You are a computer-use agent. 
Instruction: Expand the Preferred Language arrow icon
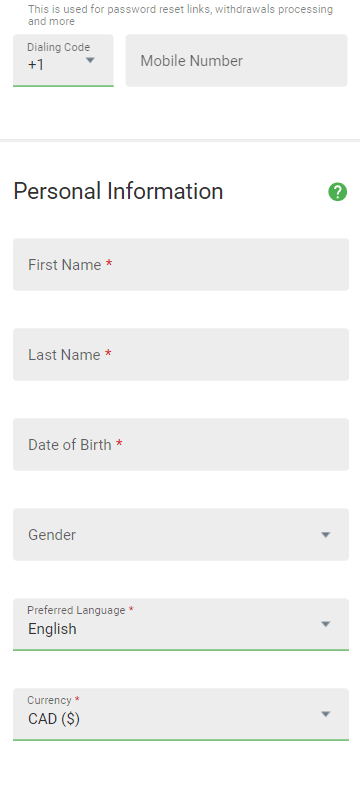(x=325, y=624)
